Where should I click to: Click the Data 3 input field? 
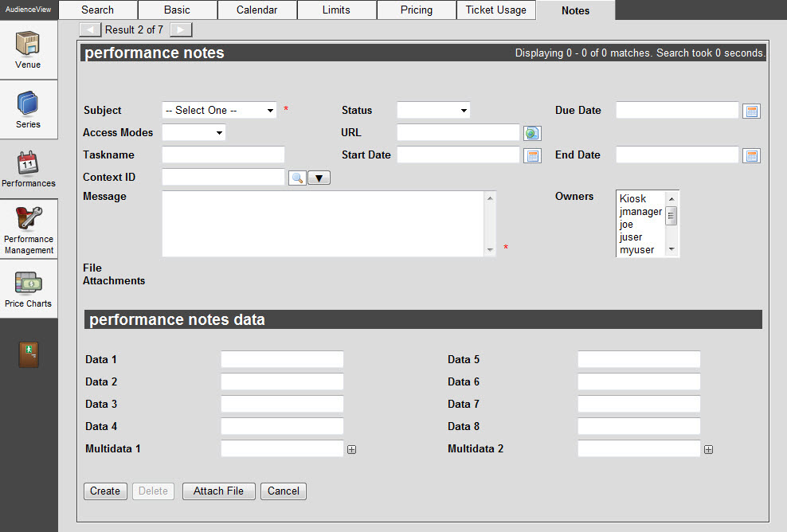tap(282, 404)
